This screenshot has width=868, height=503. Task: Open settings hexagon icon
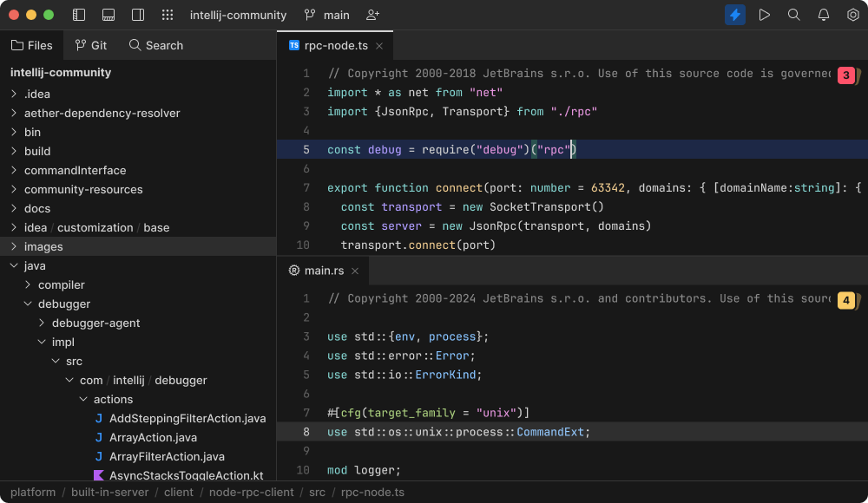tap(852, 15)
